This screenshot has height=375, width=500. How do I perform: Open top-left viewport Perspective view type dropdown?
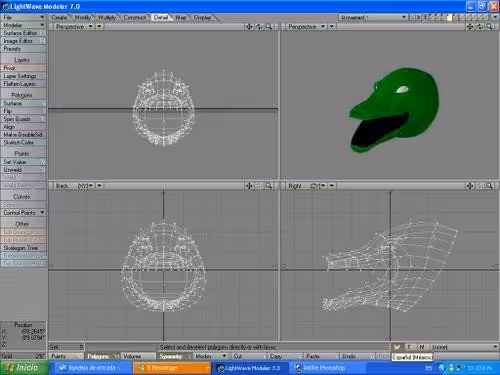tap(74, 27)
